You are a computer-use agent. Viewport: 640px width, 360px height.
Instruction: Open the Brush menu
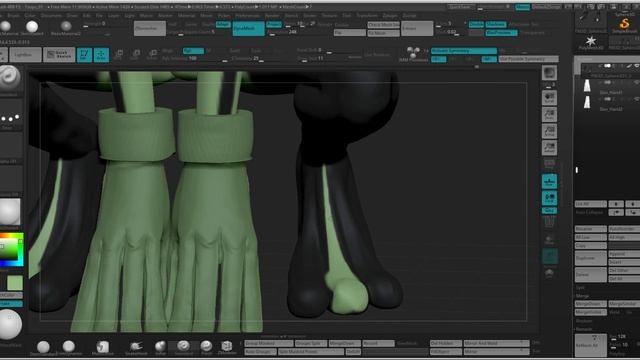coord(13,16)
